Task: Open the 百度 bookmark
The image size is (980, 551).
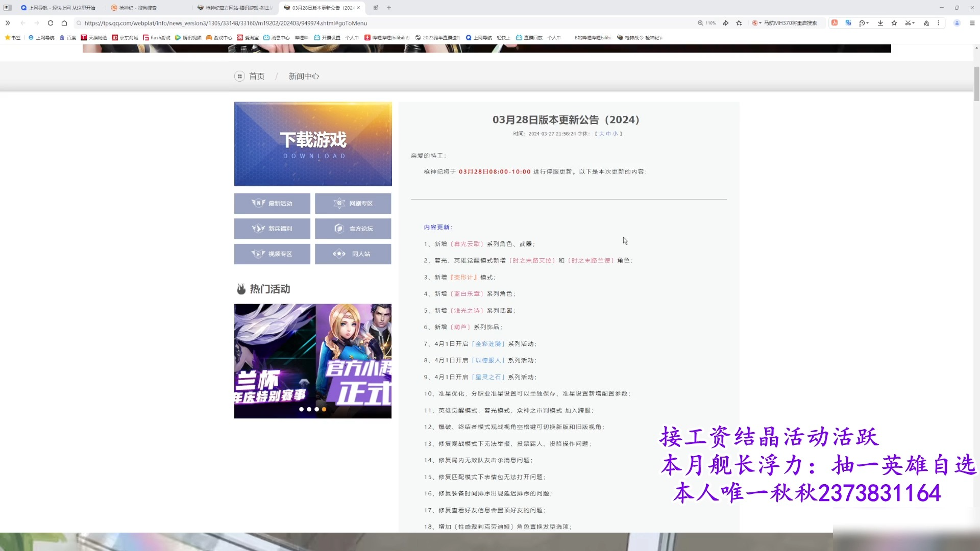Action: click(67, 38)
